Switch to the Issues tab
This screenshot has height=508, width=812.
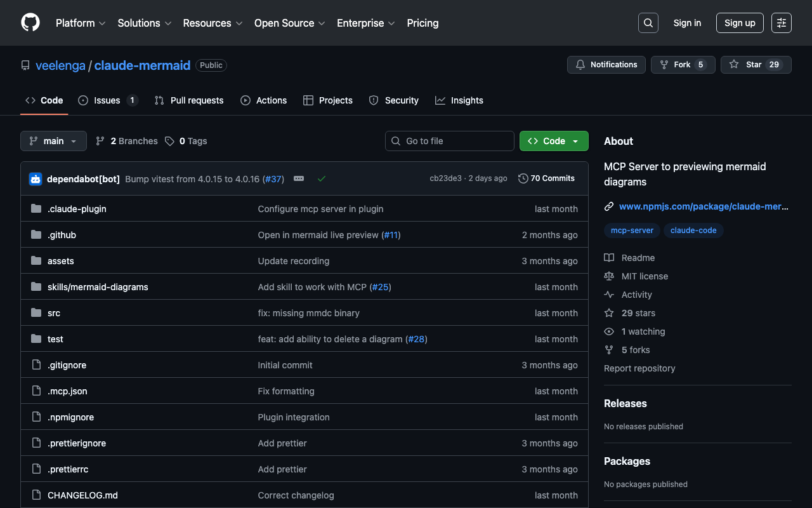108,100
